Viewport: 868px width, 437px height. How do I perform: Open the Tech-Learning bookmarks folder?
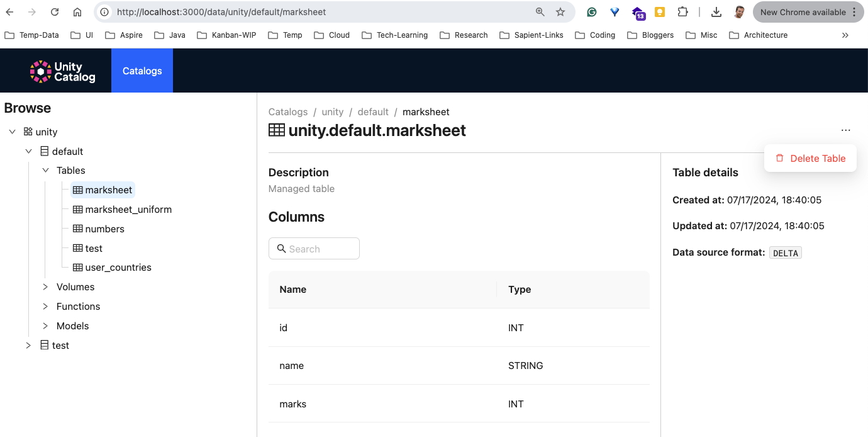point(395,35)
